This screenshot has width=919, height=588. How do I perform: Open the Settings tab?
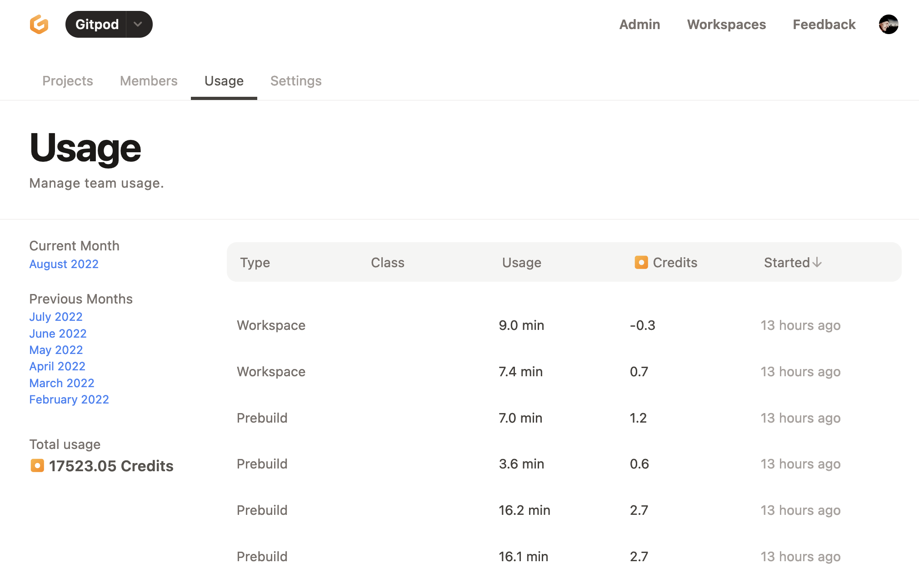click(x=296, y=81)
